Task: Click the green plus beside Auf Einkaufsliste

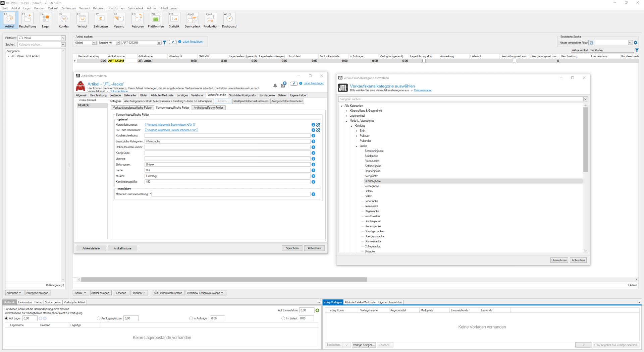Action: pos(318,310)
